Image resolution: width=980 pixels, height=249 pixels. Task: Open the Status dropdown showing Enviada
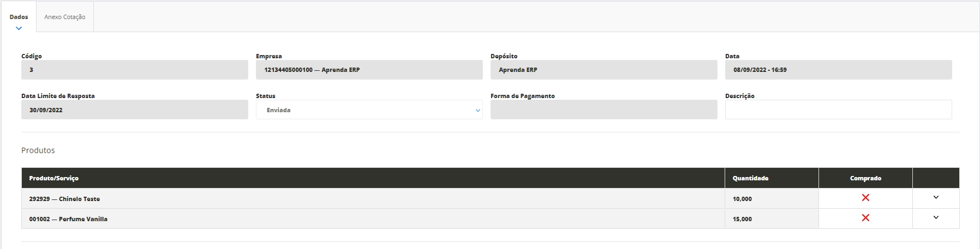[x=369, y=110]
